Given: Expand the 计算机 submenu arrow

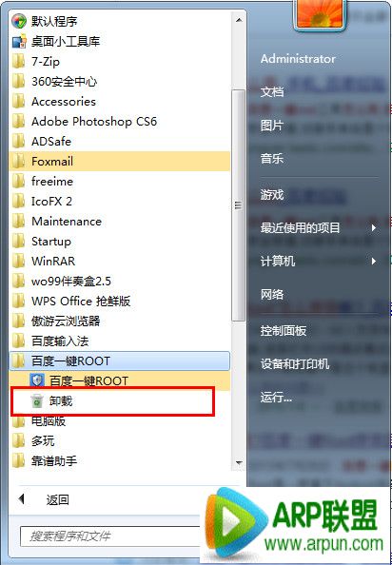Looking at the screenshot, I should (374, 262).
